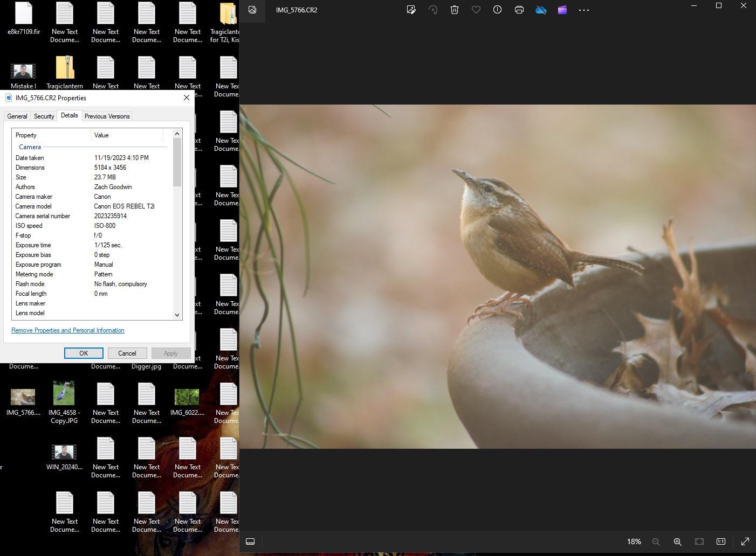
Task: Select the Details tab in Properties
Action: [x=69, y=115]
